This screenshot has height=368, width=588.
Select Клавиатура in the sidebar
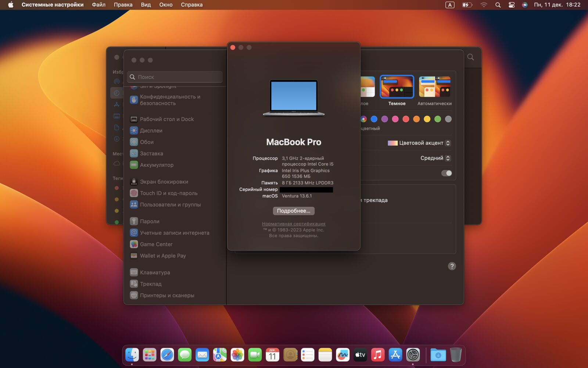coord(155,272)
